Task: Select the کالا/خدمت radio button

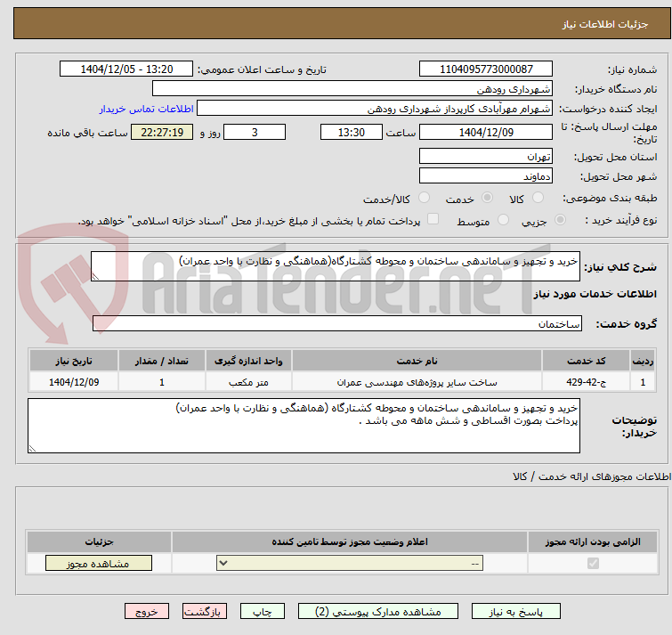Action: coord(424,198)
